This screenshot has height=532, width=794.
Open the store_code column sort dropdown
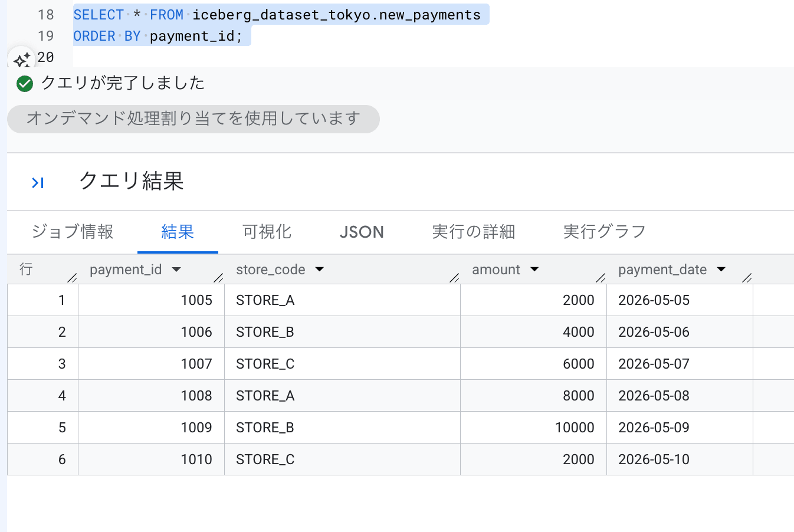tap(320, 270)
